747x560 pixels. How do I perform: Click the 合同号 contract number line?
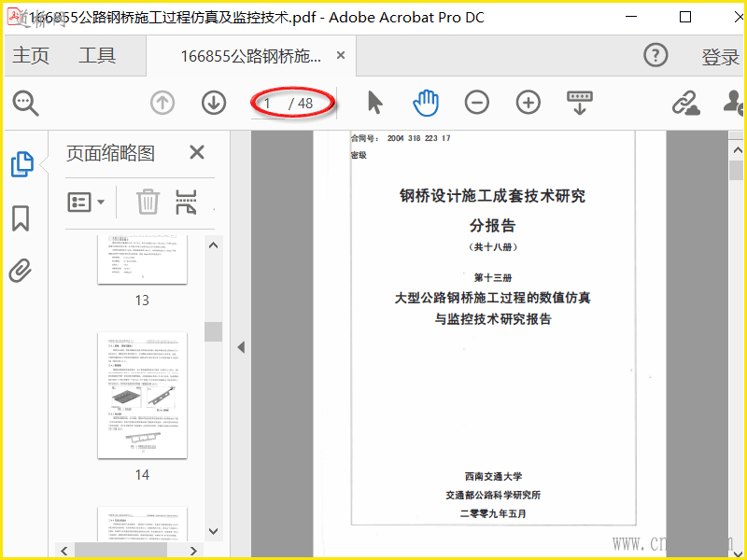point(401,138)
